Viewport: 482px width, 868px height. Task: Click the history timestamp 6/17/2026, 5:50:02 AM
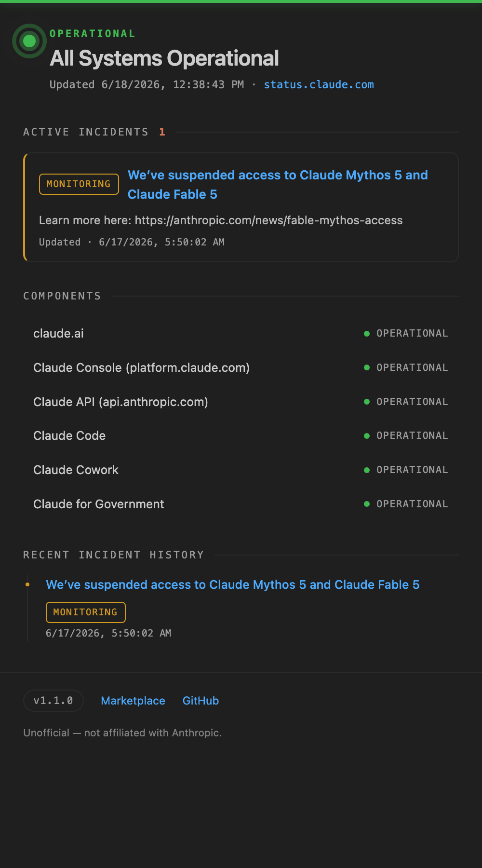point(108,633)
